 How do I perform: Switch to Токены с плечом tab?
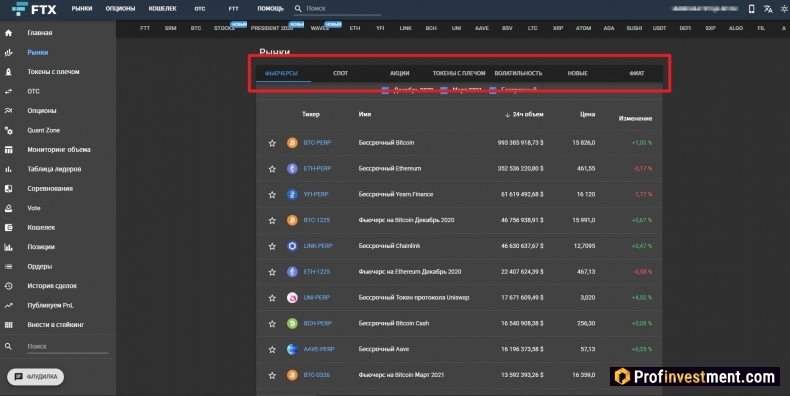pyautogui.click(x=459, y=73)
